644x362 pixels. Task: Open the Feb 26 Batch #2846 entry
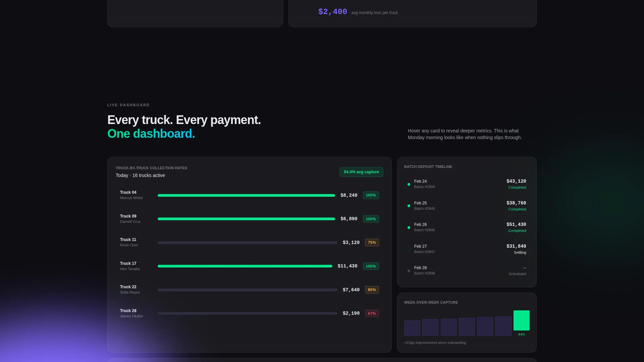coord(467,227)
